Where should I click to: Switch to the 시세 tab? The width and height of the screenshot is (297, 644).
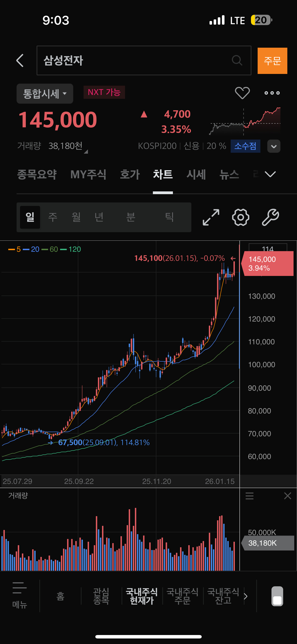[196, 174]
